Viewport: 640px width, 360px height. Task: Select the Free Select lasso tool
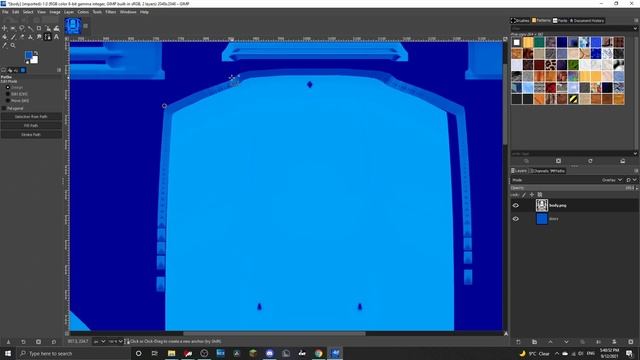22,28
